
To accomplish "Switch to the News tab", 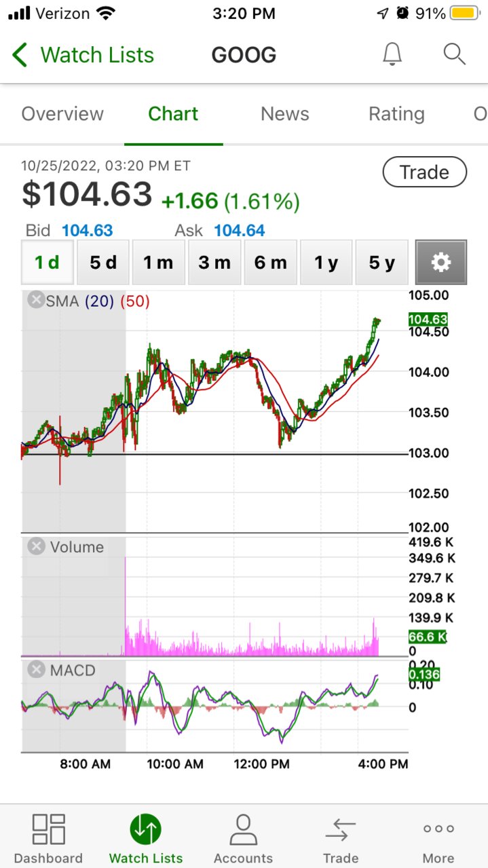I will [x=284, y=114].
